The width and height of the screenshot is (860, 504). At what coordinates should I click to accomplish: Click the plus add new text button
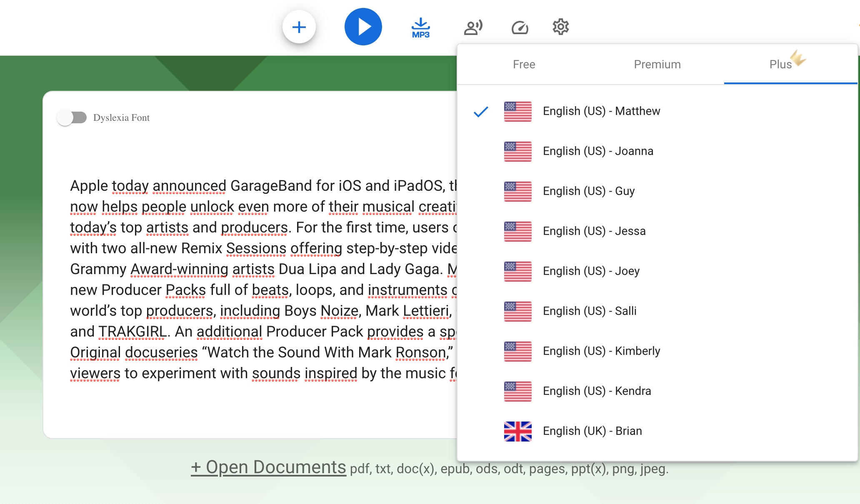point(299,27)
